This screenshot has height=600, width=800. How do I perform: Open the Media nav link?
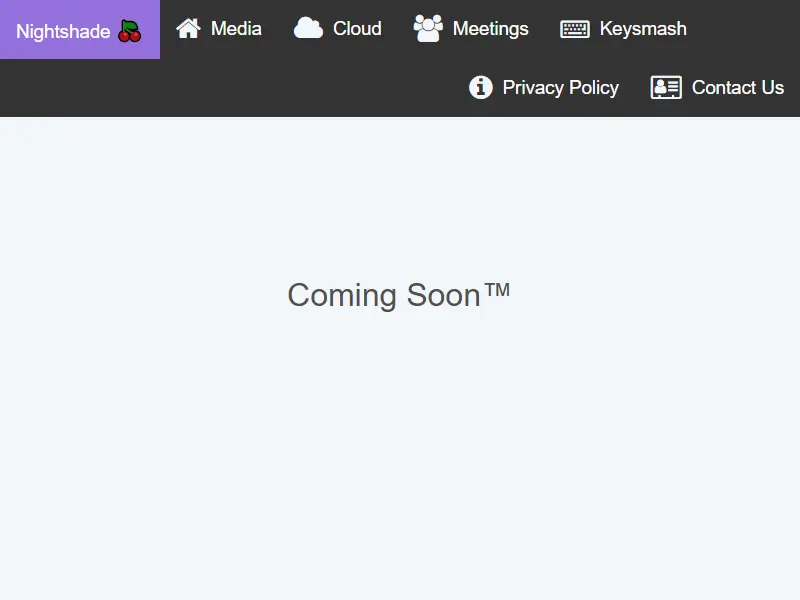(x=218, y=29)
